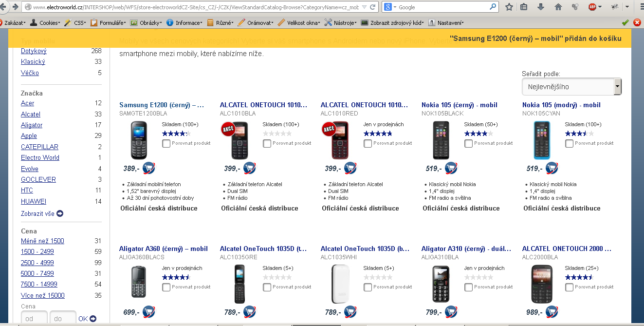Click the browser bookmark star icon
Screen dimensions: 644x326
tap(509, 7)
